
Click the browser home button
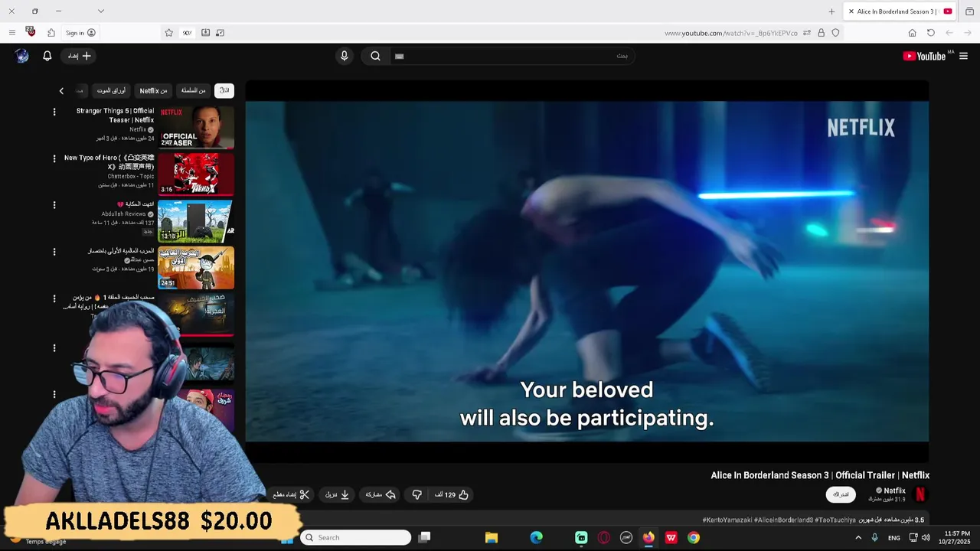coord(912,33)
